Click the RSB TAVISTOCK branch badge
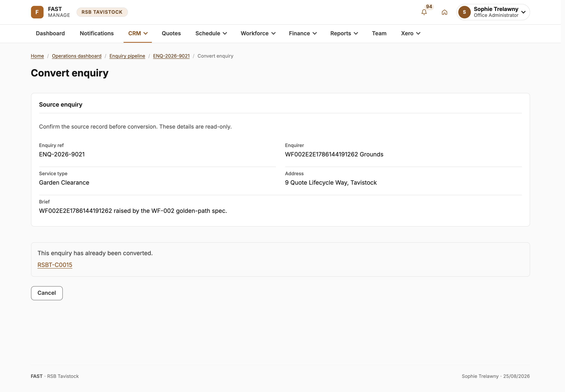The width and height of the screenshot is (565, 392). click(x=102, y=12)
